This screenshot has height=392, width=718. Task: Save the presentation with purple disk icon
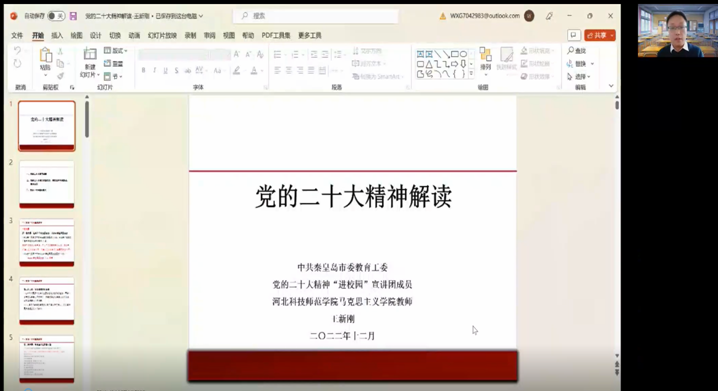point(73,16)
